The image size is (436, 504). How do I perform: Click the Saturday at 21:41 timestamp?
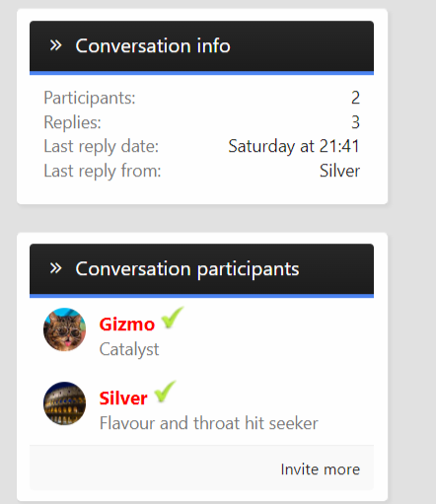click(x=294, y=146)
